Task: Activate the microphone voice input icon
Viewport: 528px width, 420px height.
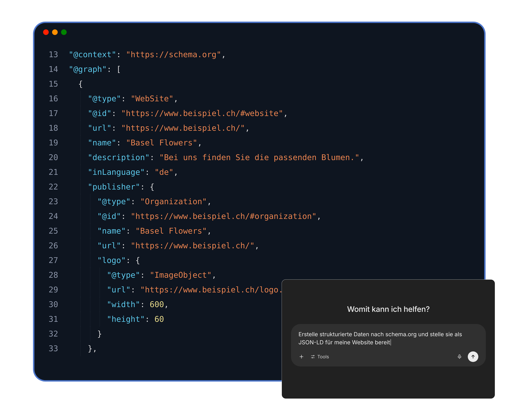Action: [x=459, y=357]
